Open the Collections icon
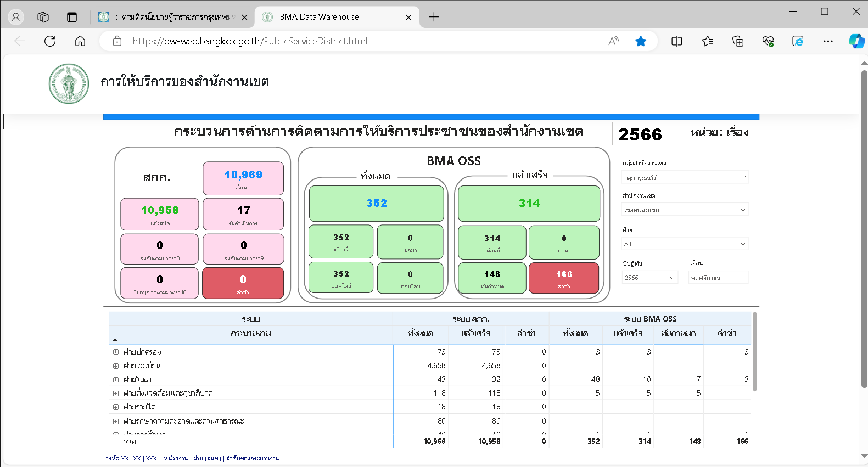The height and width of the screenshot is (467, 868). coord(738,41)
